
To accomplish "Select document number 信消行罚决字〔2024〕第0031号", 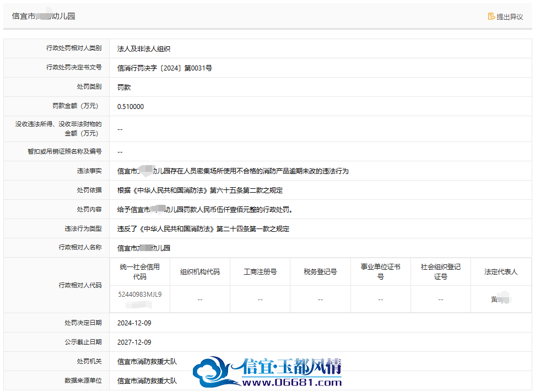I will [x=164, y=68].
